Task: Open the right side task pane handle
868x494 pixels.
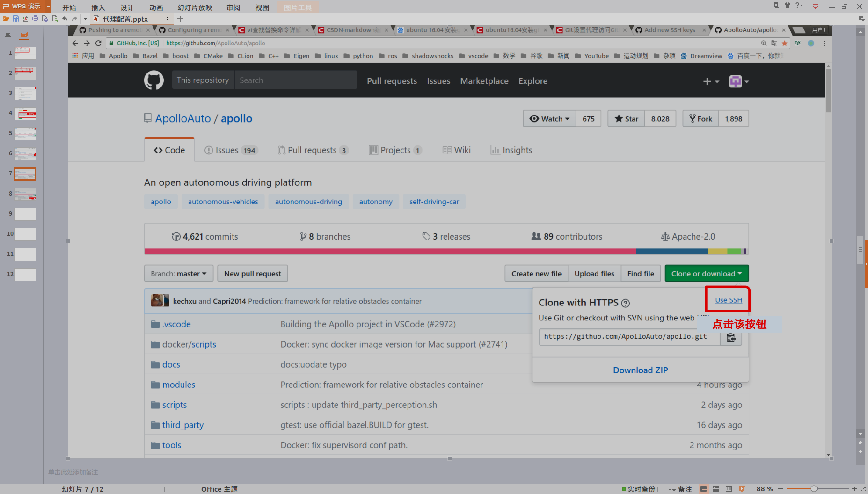Action: pyautogui.click(x=866, y=264)
